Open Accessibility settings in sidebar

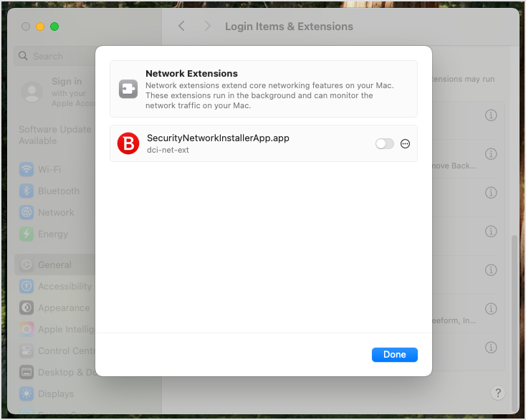[x=55, y=286]
